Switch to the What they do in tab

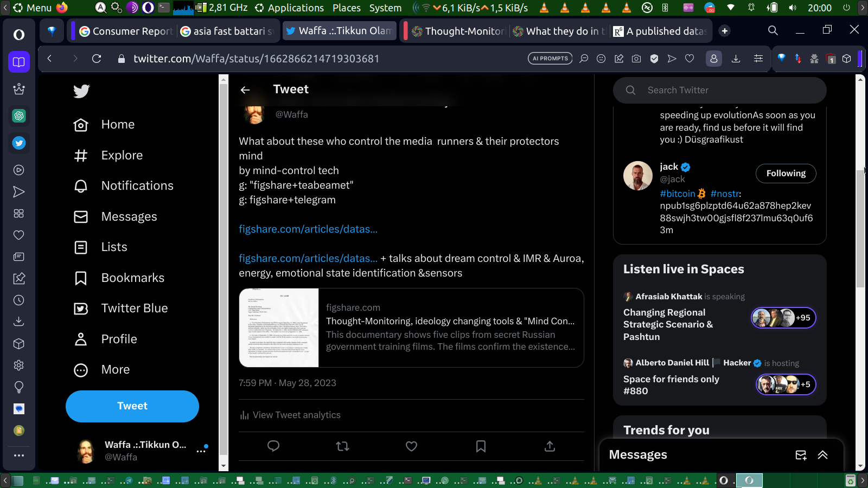click(560, 31)
